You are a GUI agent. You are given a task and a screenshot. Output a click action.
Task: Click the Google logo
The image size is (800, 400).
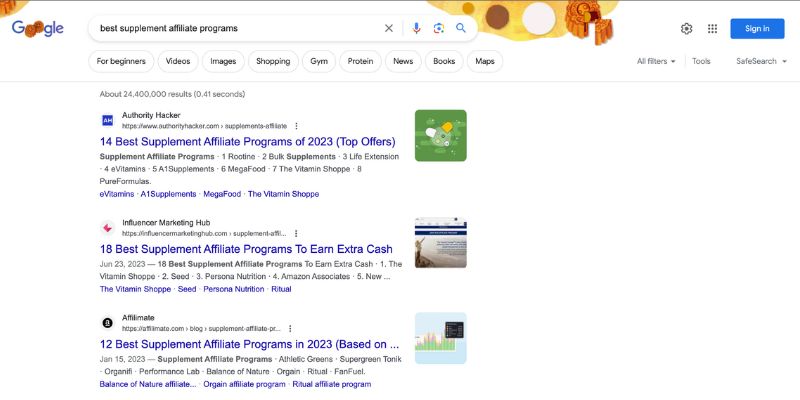pyautogui.click(x=38, y=29)
